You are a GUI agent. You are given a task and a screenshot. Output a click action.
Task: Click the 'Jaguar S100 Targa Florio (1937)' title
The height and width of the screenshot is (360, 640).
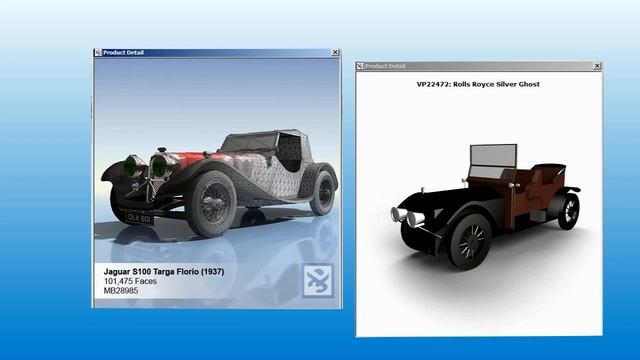click(x=164, y=271)
